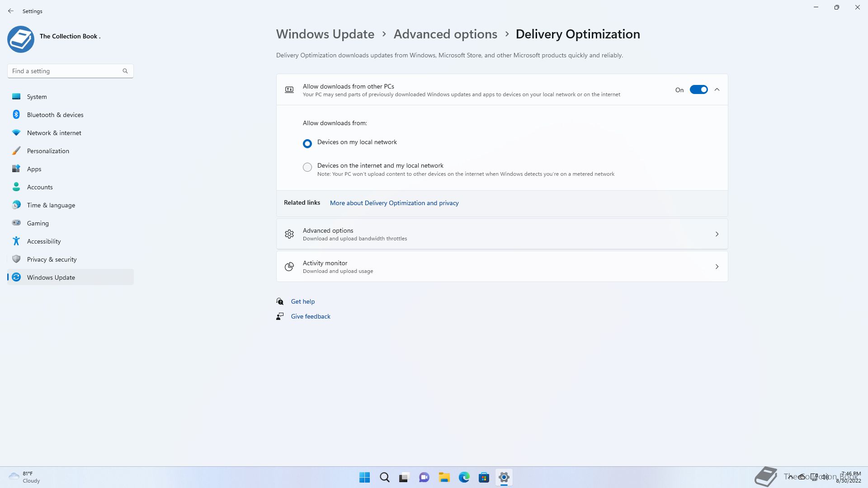Click the Give feedback link

point(311,317)
